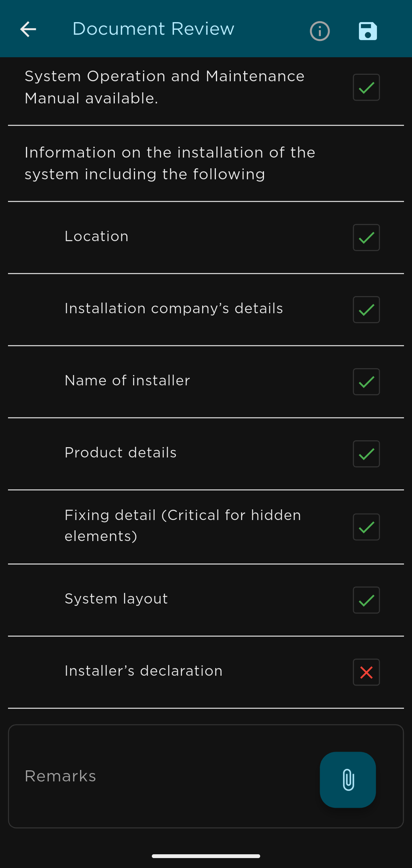Select Information on the installation heading
The width and height of the screenshot is (412, 868).
[170, 163]
